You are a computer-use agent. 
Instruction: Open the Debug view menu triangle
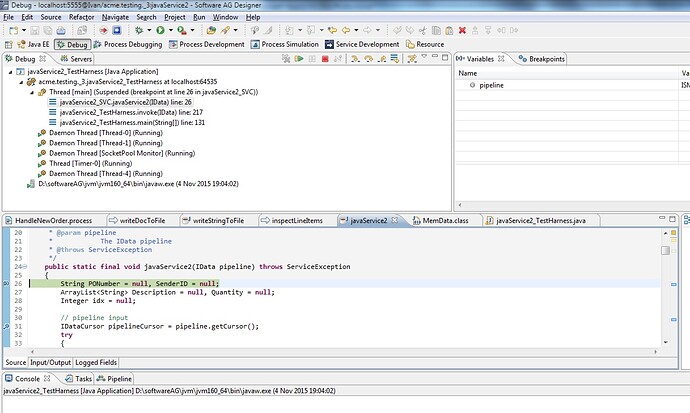[424, 57]
